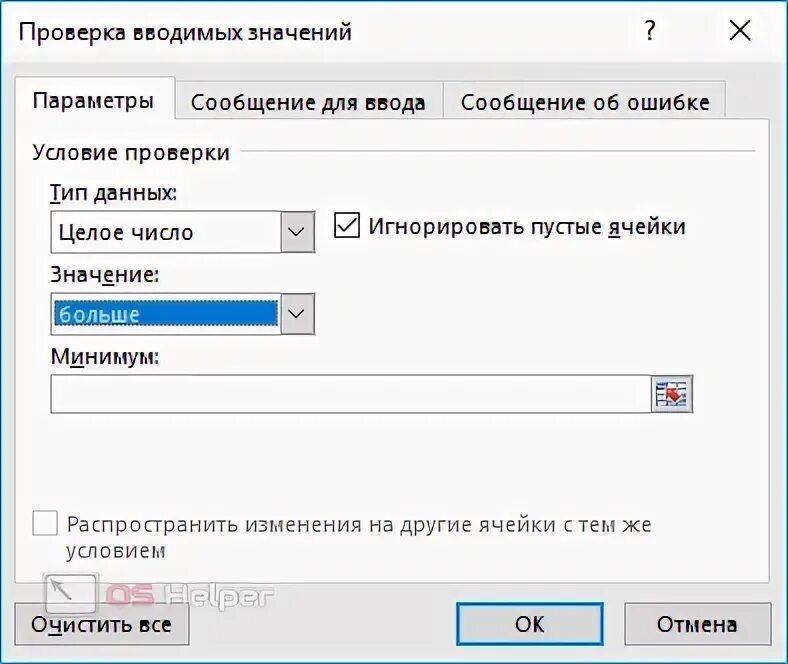Select the highlighted больше combo box
This screenshot has height=664, width=788.
tap(182, 314)
